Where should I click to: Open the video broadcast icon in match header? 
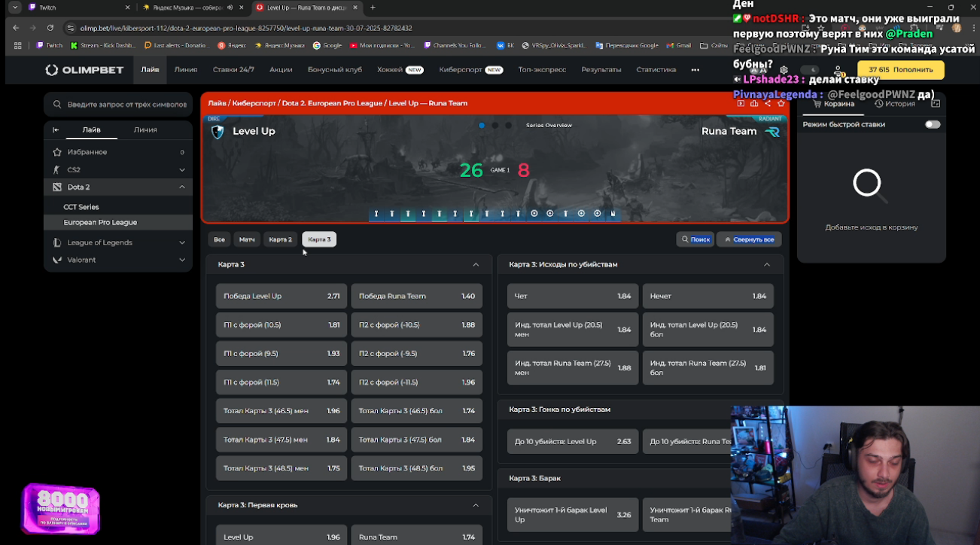[741, 103]
